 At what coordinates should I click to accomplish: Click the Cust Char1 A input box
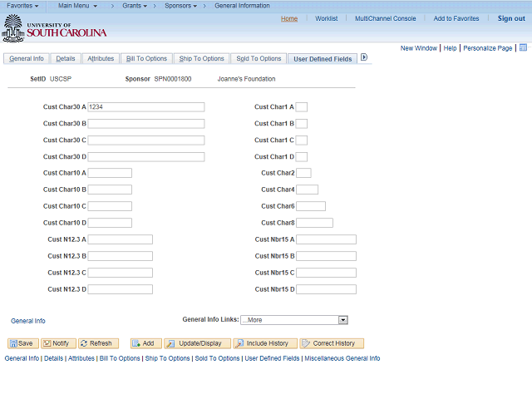coord(302,107)
